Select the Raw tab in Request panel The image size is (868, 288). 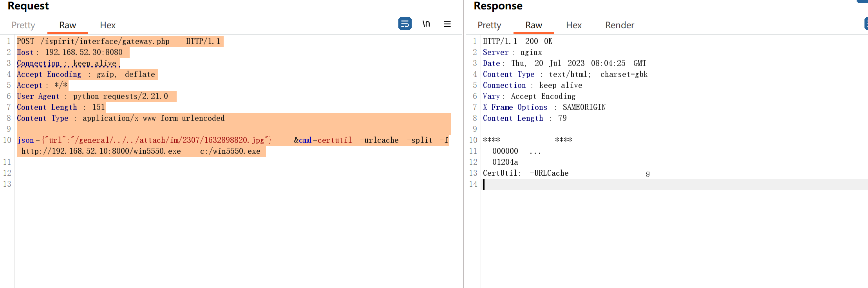pos(67,25)
